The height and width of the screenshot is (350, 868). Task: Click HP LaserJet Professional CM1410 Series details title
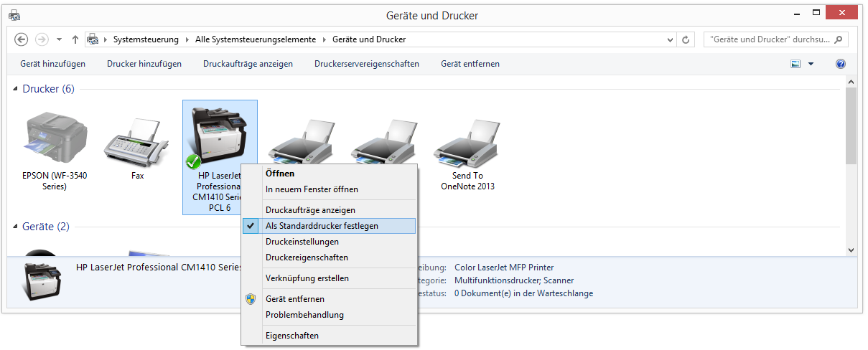point(159,268)
